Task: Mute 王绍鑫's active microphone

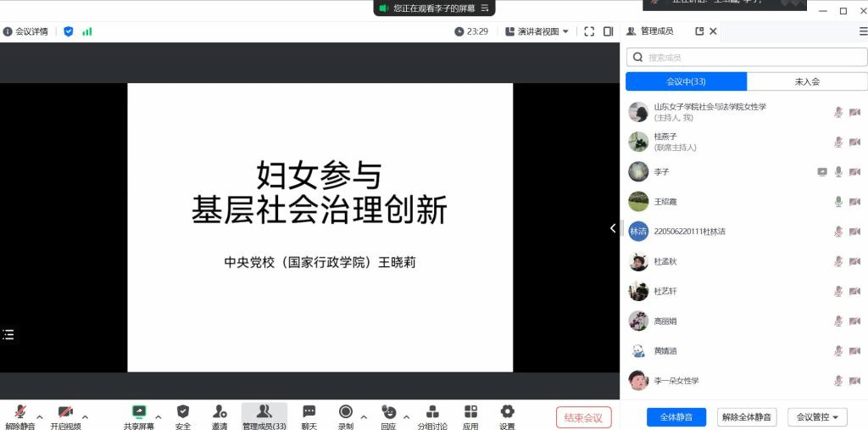Action: click(838, 202)
